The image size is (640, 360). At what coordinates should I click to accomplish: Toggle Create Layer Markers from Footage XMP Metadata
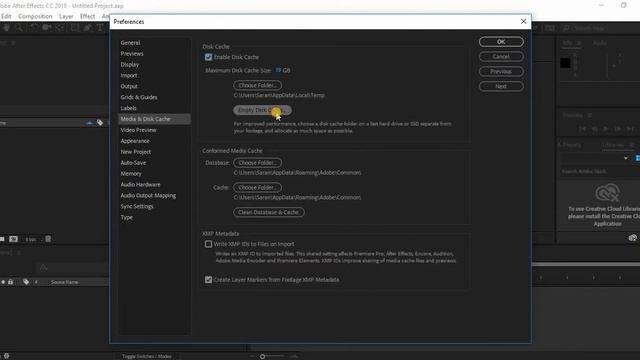click(x=209, y=280)
